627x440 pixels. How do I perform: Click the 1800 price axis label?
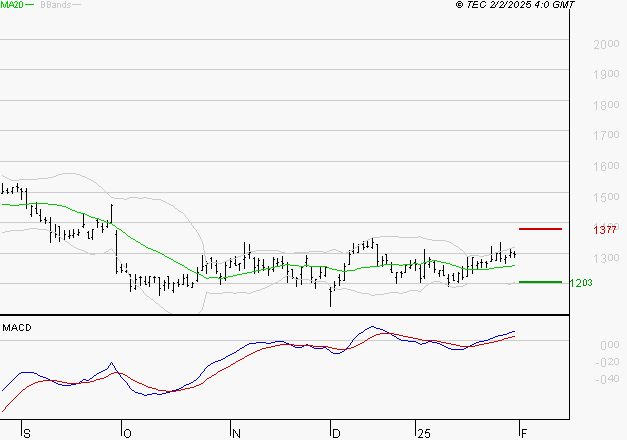[x=606, y=105]
